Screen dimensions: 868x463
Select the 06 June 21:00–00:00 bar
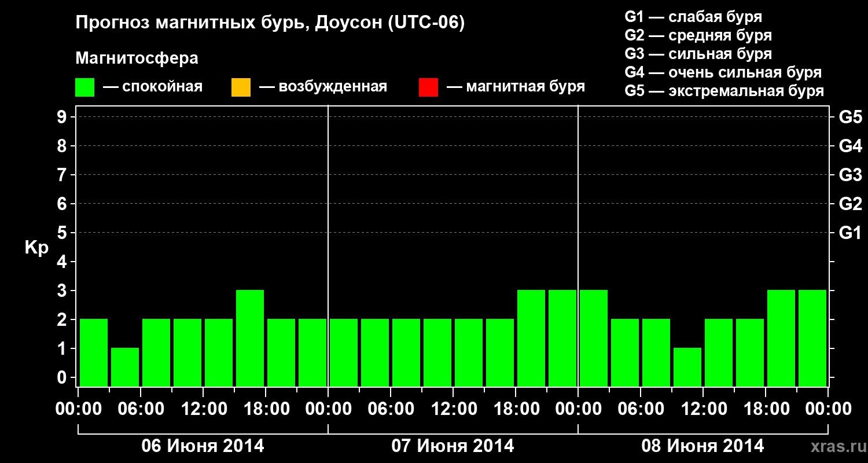[312, 352]
